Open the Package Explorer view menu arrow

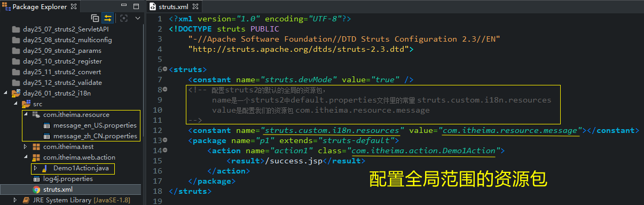(137, 18)
